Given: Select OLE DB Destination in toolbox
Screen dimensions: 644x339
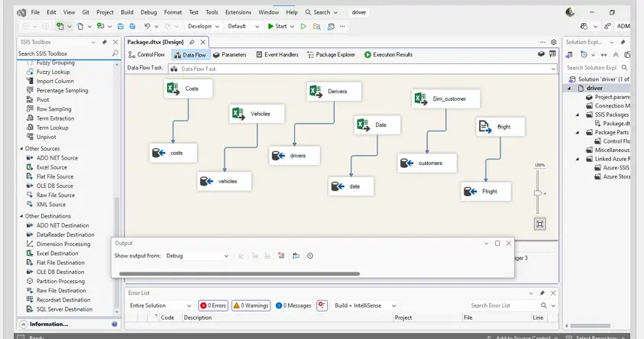Looking at the screenshot, I should click(60, 272).
